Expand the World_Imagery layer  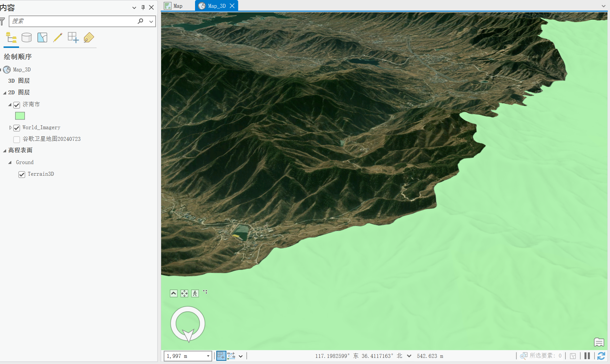tap(10, 128)
